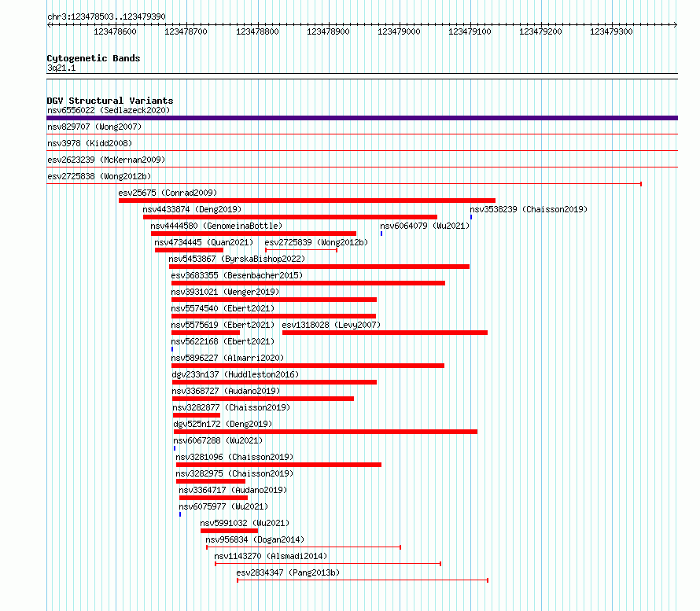Click the blue nsv6067288 marker
The image size is (700, 611).
click(x=175, y=448)
